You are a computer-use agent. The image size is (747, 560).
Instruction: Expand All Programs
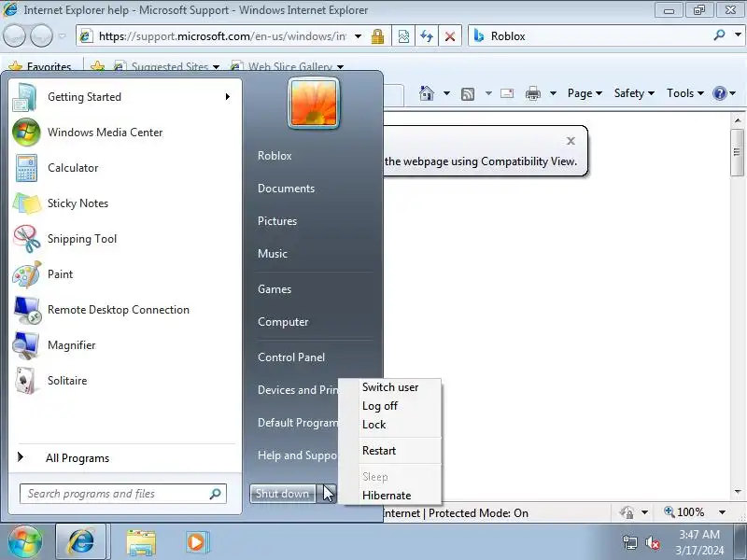[124, 458]
